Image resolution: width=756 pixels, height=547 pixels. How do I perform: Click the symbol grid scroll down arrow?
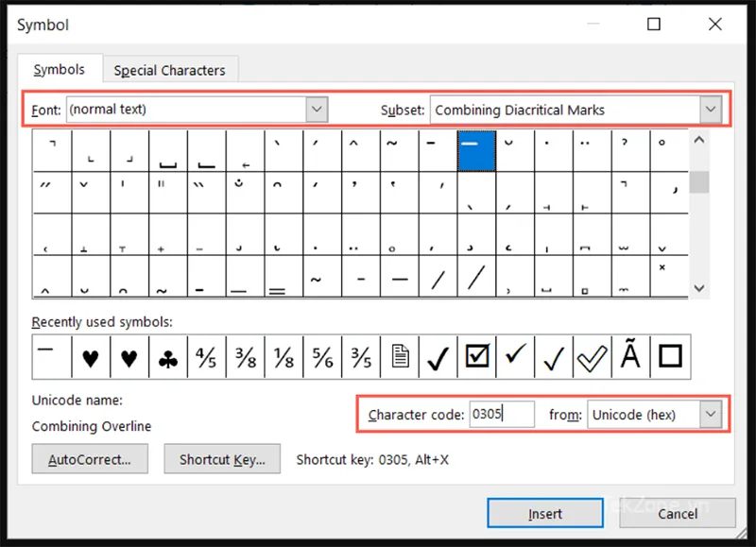pyautogui.click(x=699, y=288)
